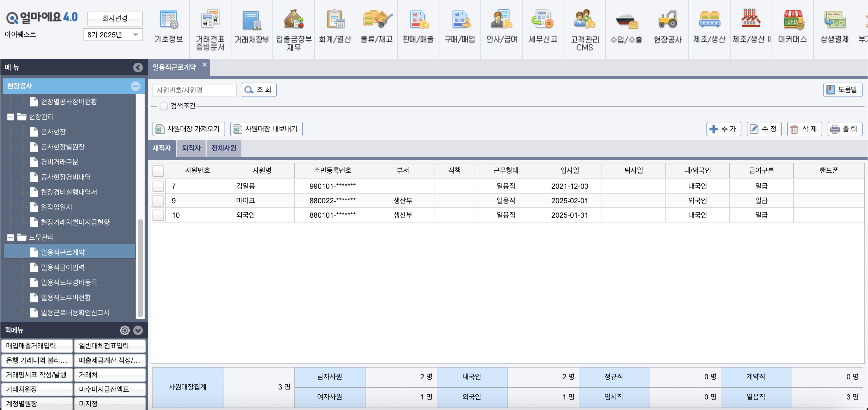Check the select-all checkbox in table header
The image size is (868, 410).
158,171
